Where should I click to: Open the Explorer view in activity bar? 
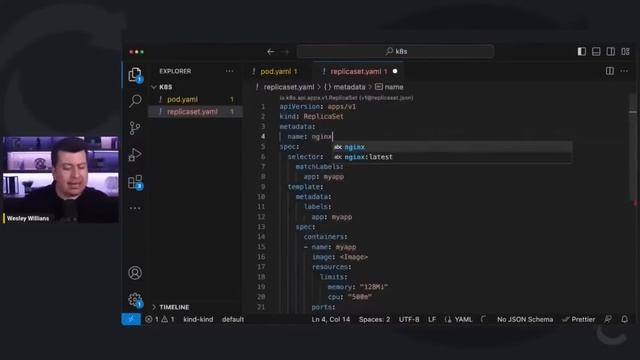(x=135, y=75)
